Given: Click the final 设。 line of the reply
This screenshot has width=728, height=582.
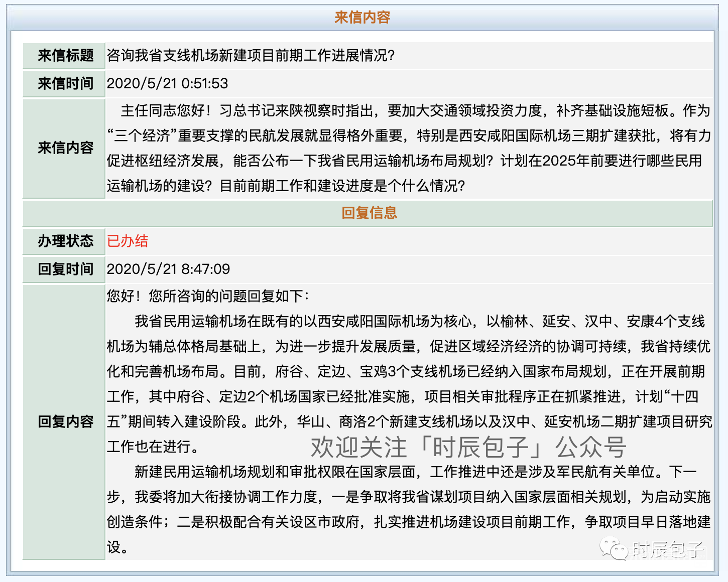Looking at the screenshot, I should point(117,547).
